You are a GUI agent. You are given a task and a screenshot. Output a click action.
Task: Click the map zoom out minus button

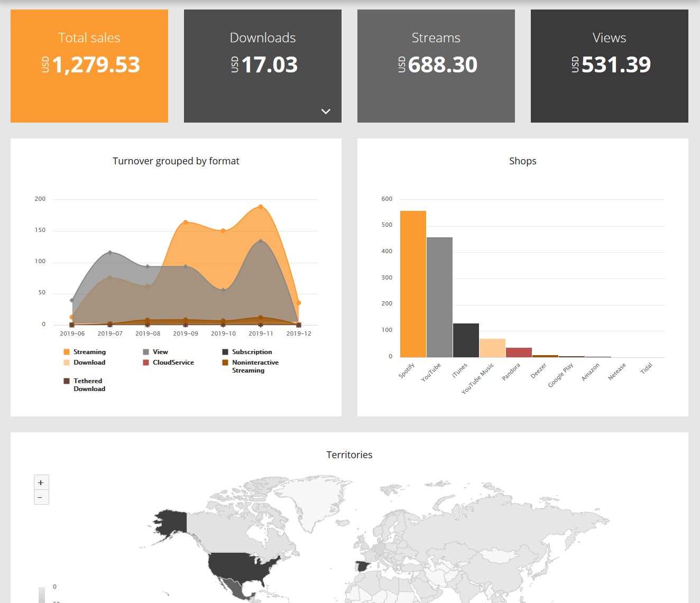(41, 497)
